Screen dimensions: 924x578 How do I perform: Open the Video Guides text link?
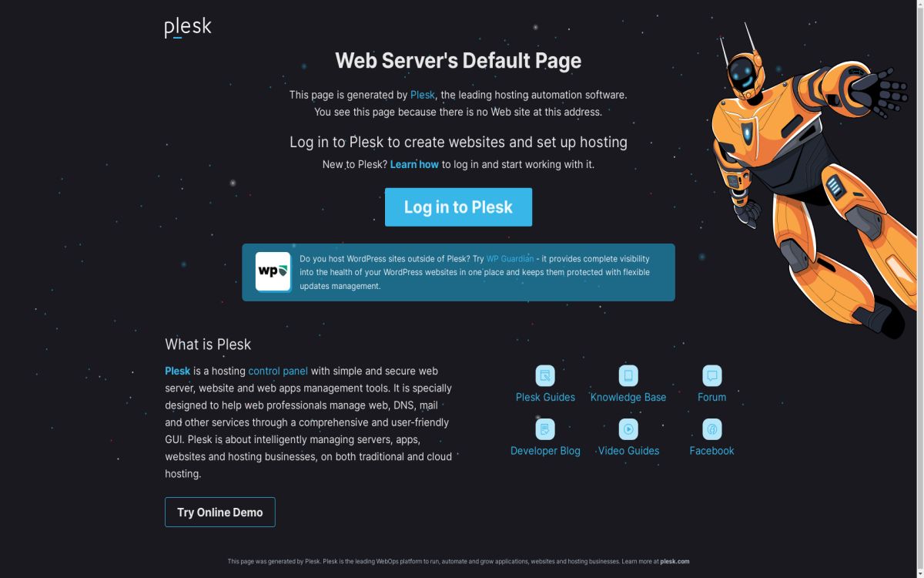pos(628,451)
